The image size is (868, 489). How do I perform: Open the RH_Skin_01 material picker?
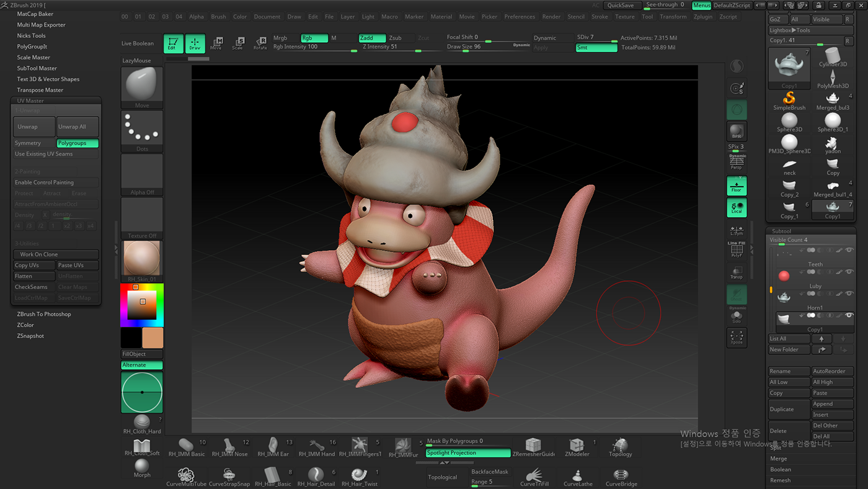pos(142,261)
